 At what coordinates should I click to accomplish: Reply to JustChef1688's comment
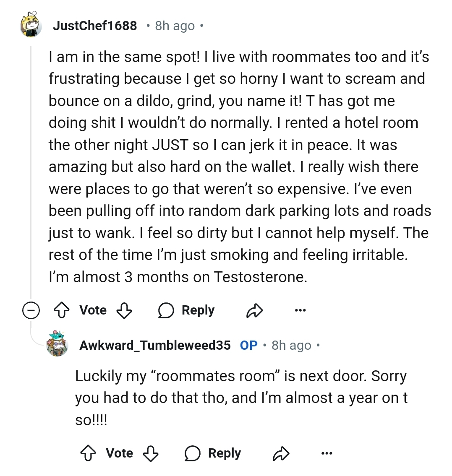pos(186,310)
